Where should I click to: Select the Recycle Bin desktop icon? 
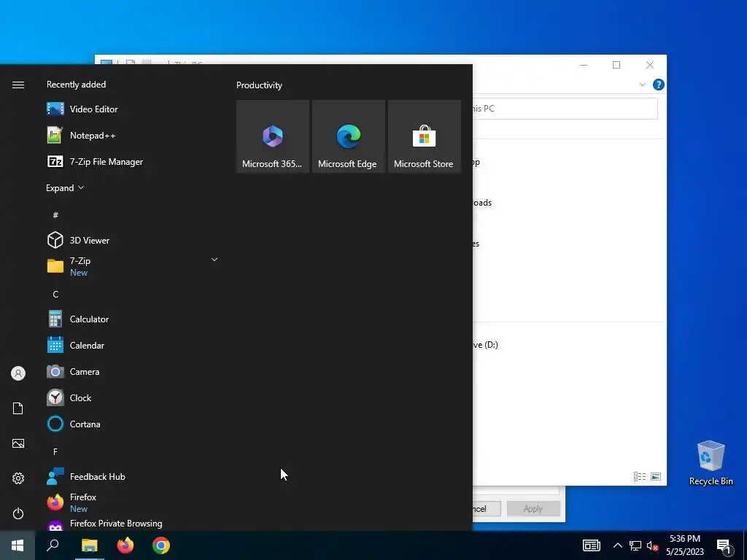pos(711,463)
